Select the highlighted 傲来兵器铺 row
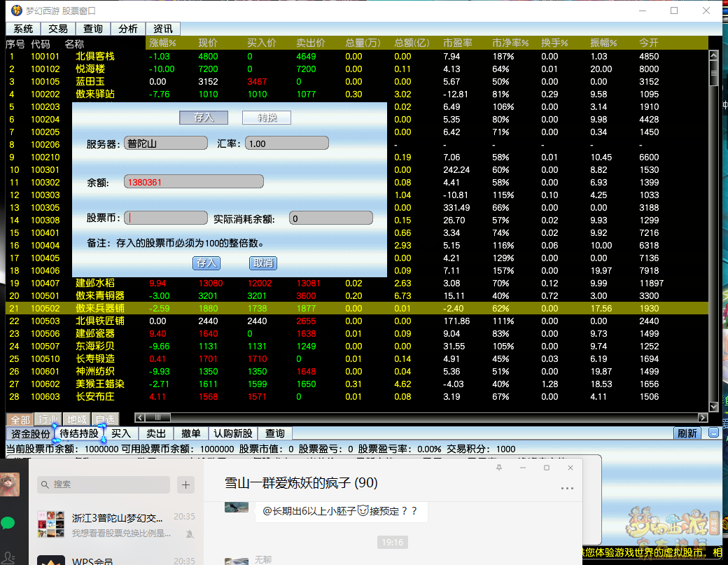The width and height of the screenshot is (728, 565). [356, 308]
